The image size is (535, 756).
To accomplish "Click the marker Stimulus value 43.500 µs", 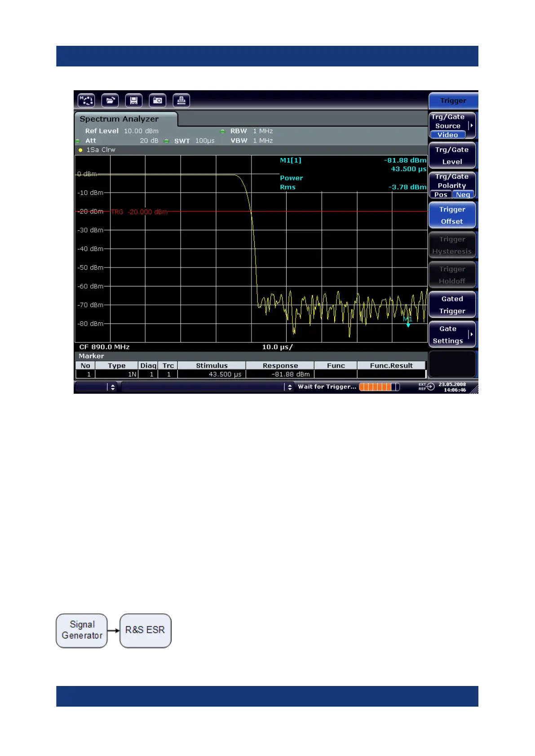I will click(x=225, y=374).
